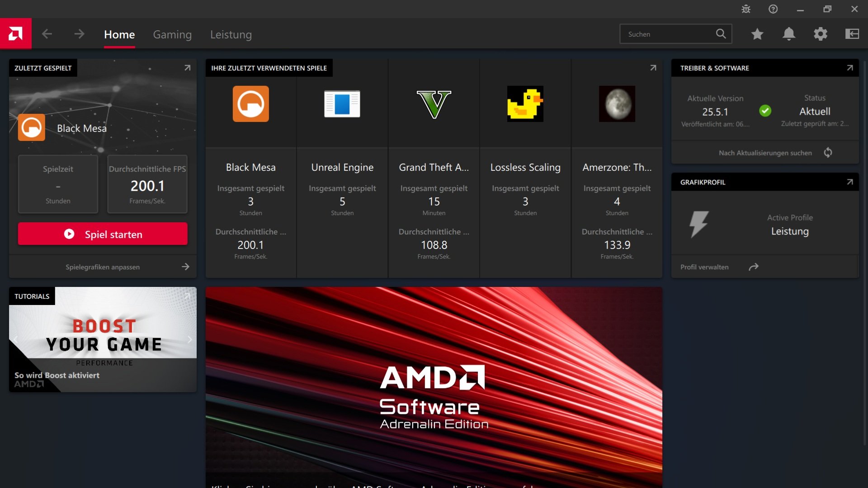Image resolution: width=868 pixels, height=488 pixels.
Task: Open settings gear icon
Action: pyautogui.click(x=821, y=34)
